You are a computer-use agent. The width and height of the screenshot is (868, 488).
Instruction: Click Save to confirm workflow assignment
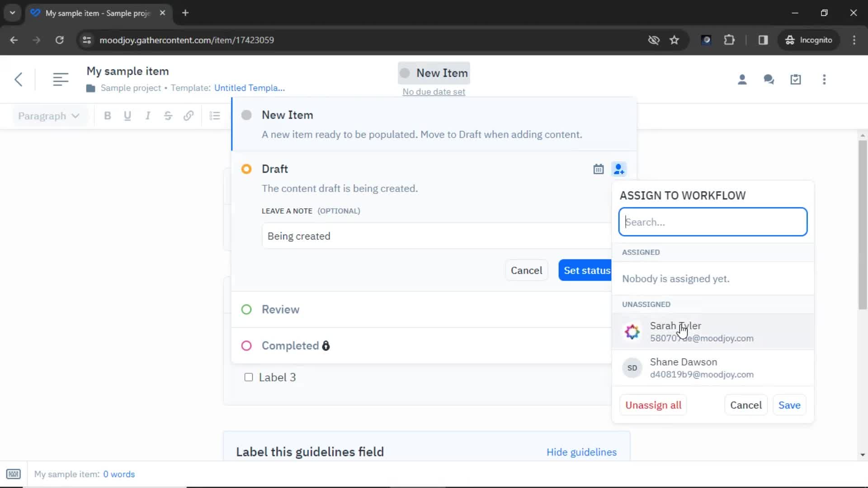[789, 405]
